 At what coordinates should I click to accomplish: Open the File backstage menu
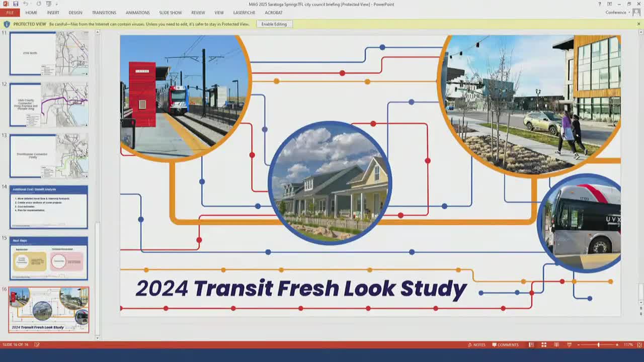pos(10,13)
